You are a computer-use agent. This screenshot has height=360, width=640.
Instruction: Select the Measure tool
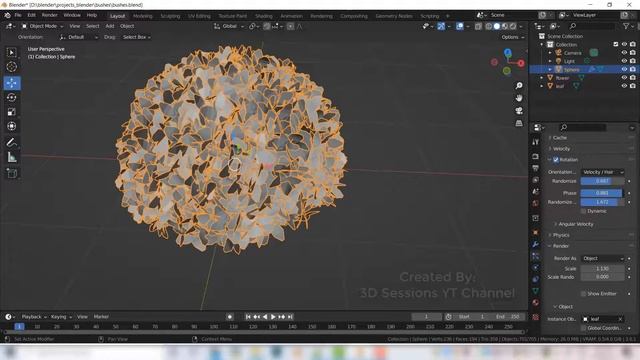tap(11, 157)
